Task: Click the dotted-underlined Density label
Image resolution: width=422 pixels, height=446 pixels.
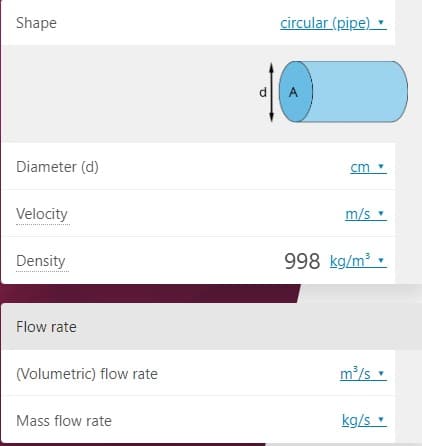Action: coord(41,261)
